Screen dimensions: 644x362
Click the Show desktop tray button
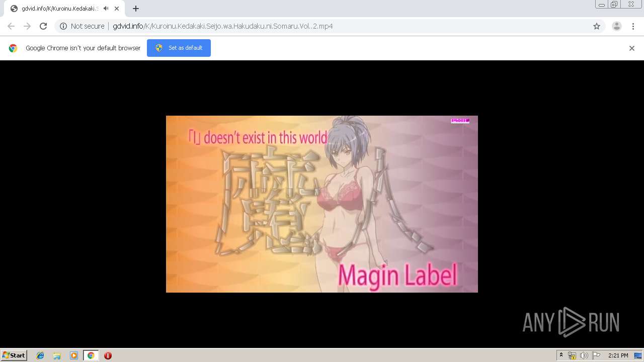tap(638, 355)
